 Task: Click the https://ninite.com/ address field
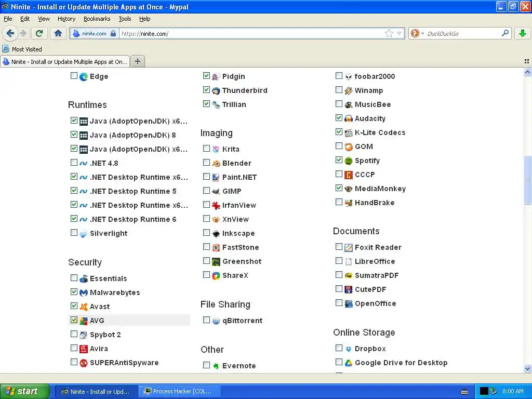pyautogui.click(x=252, y=34)
